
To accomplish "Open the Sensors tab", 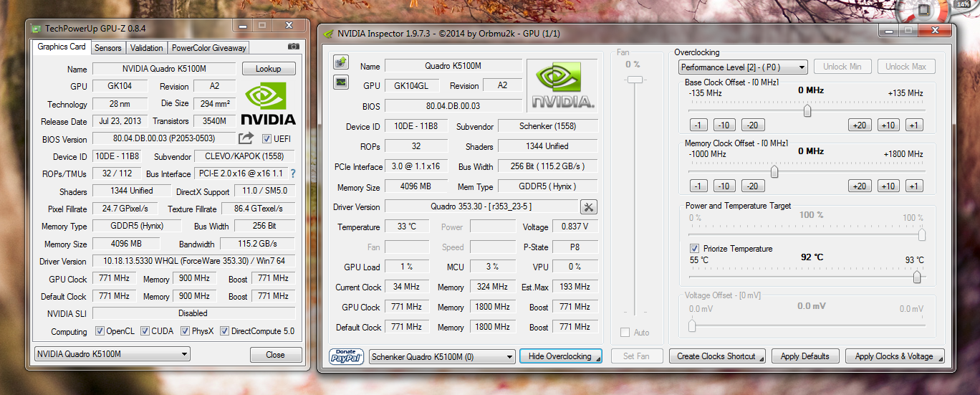I will coord(108,48).
